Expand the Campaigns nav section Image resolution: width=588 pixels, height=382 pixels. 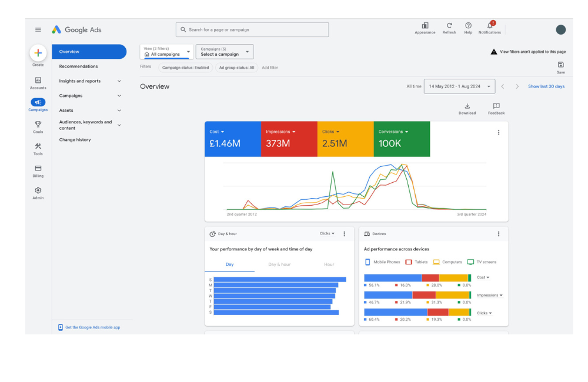point(119,96)
